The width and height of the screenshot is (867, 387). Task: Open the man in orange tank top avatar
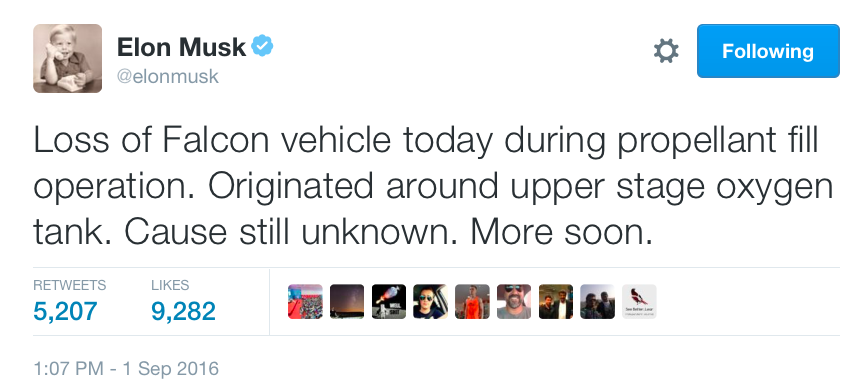[472, 302]
